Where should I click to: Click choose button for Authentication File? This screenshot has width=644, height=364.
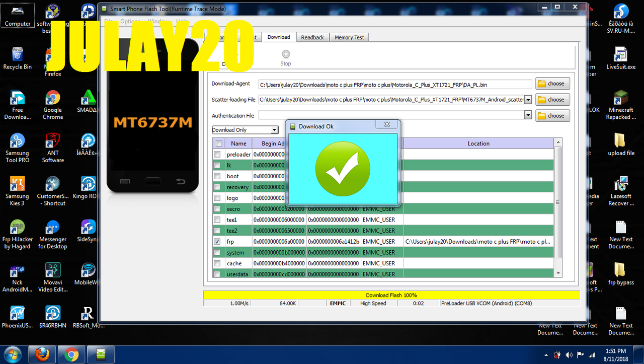click(x=552, y=116)
